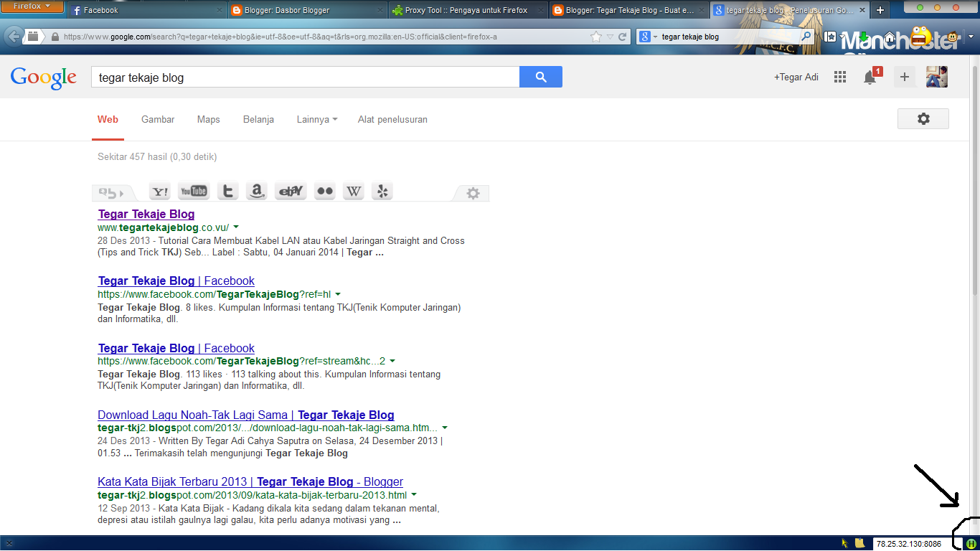Open Facebook result with 8 likes
This screenshot has height=551, width=980.
[x=176, y=281]
